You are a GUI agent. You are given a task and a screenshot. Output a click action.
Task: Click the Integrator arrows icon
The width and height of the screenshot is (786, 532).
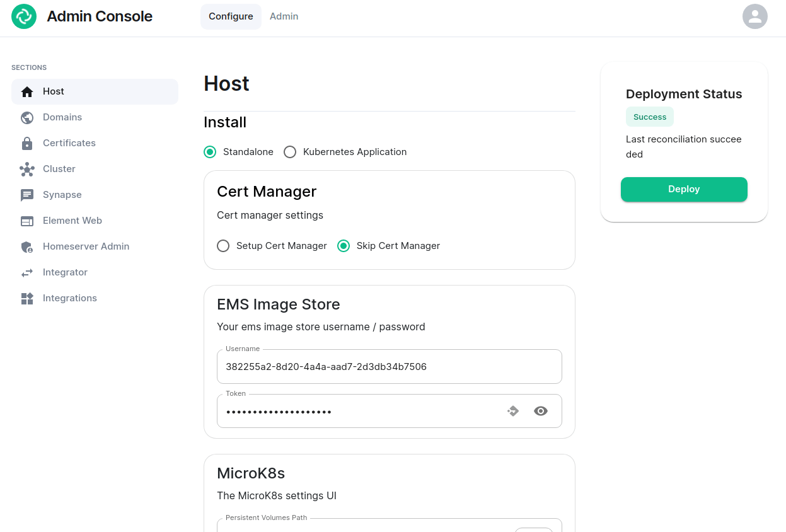pos(27,273)
